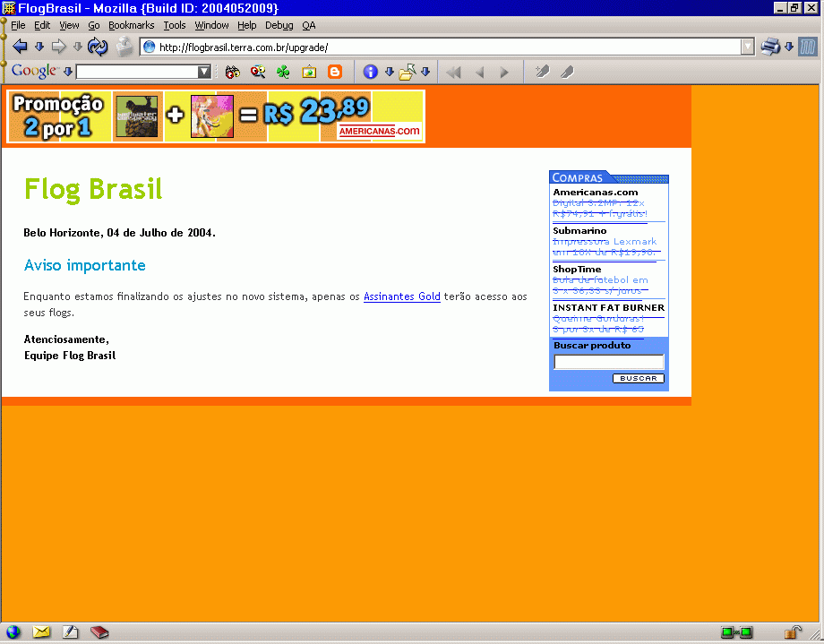Screen dimensions: 824x644
Task: Click the Reload page icon
Action: click(98, 47)
